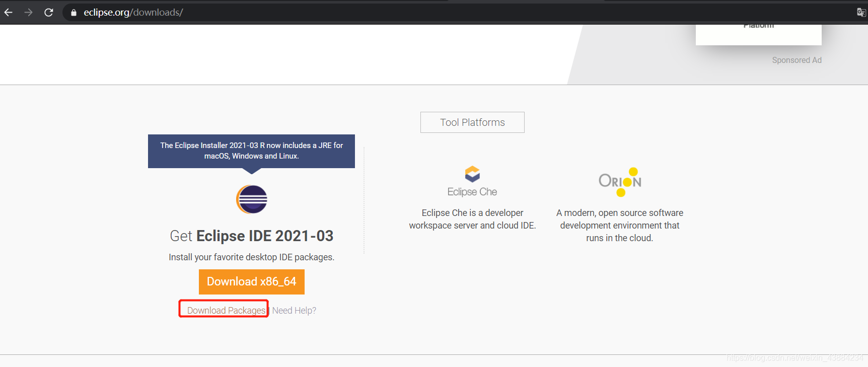
Task: Click the Orion cloud environment description
Action: [620, 226]
